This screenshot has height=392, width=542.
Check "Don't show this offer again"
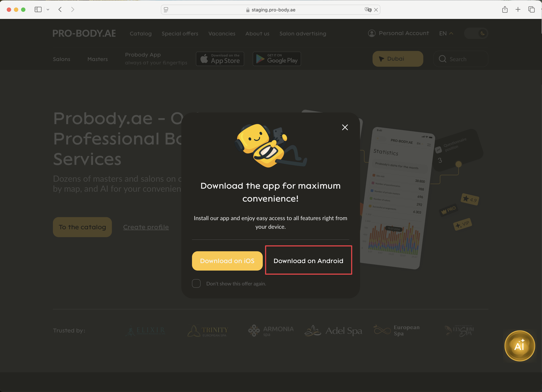(196, 283)
